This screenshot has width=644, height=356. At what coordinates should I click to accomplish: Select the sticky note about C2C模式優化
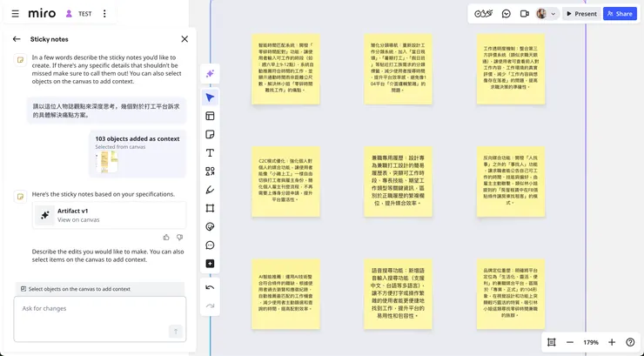coord(285,181)
